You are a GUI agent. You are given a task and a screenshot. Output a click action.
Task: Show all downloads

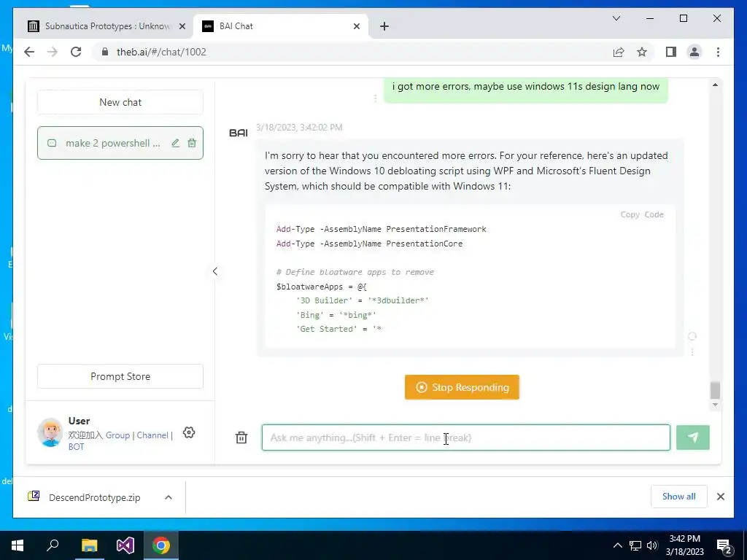[x=678, y=496]
